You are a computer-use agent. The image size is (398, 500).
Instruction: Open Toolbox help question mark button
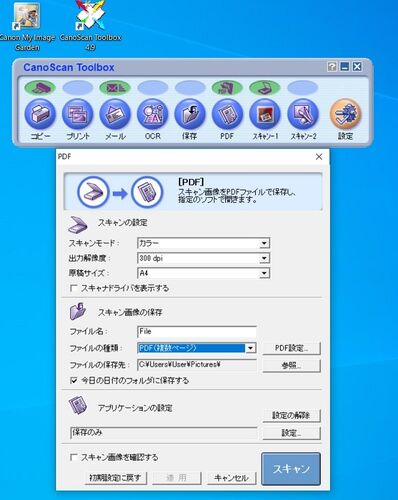pyautogui.click(x=332, y=67)
